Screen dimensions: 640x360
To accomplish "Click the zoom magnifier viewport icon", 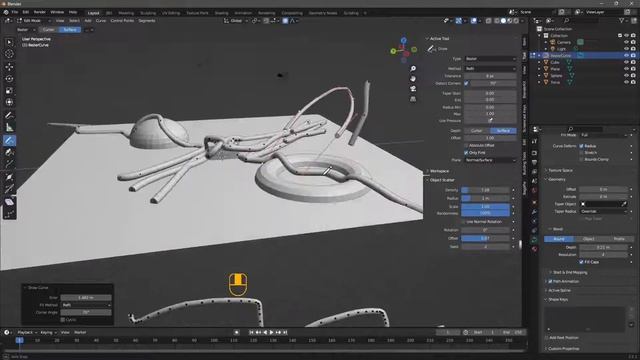I will click(x=413, y=69).
